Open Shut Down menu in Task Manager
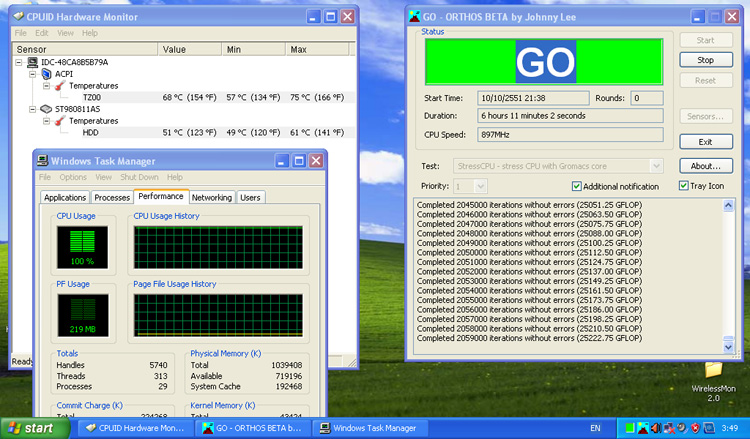The image size is (750, 439). 139,177
